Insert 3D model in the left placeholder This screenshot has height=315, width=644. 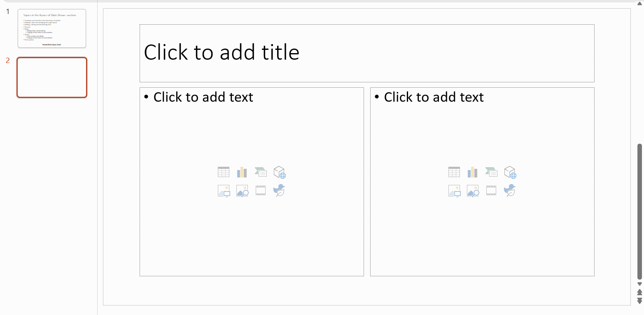click(280, 172)
